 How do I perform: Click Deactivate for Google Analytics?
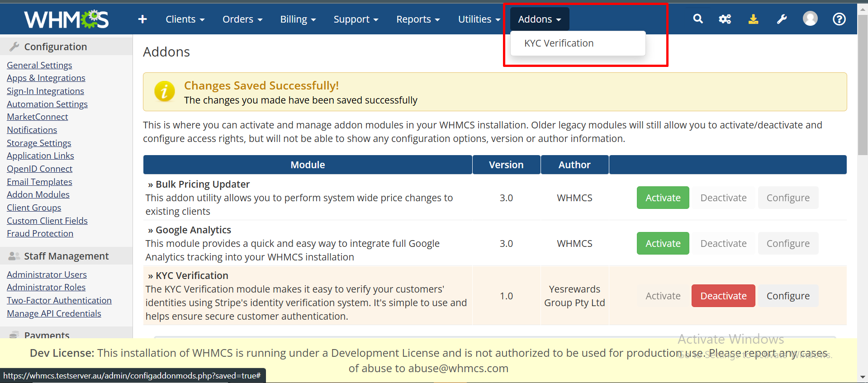723,243
